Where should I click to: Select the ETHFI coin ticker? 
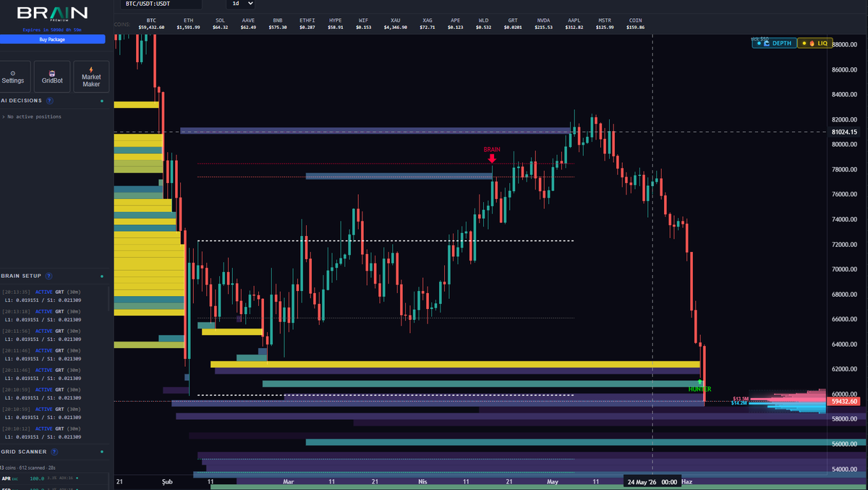(x=307, y=24)
